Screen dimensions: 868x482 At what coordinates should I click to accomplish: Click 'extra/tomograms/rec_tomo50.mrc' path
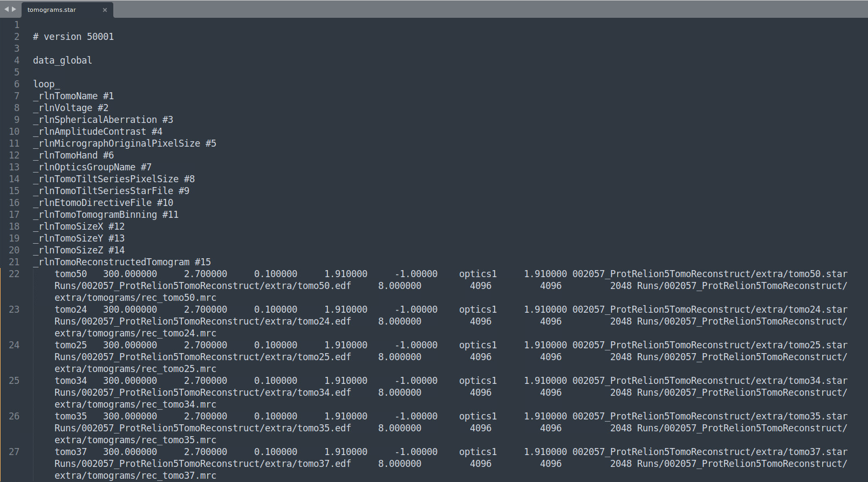coord(135,298)
